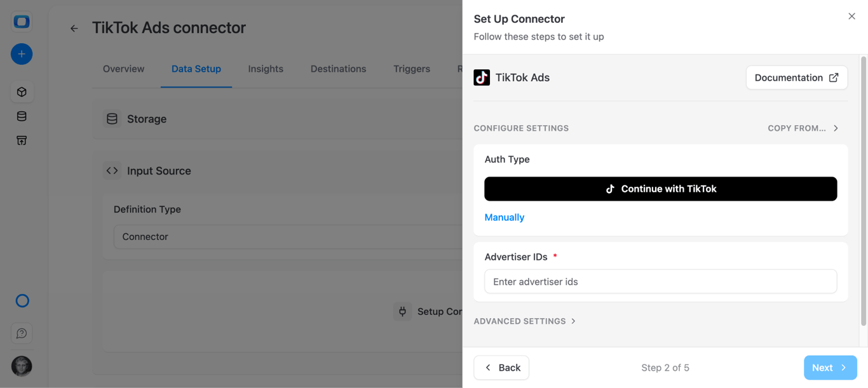Click the Configure Settings heading

pos(521,128)
